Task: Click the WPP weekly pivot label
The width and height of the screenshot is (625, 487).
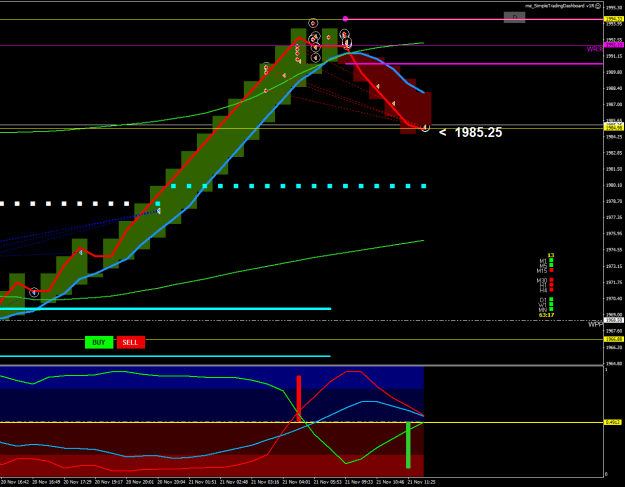Action: (x=596, y=325)
